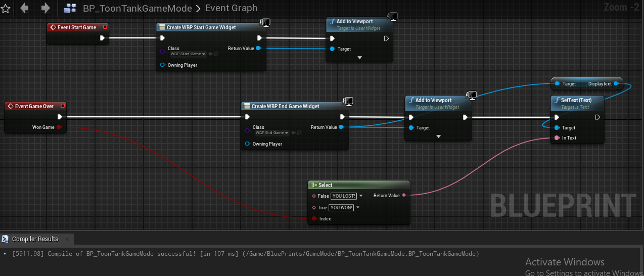
Task: Click the YOU LOST! text field
Action: tap(344, 196)
